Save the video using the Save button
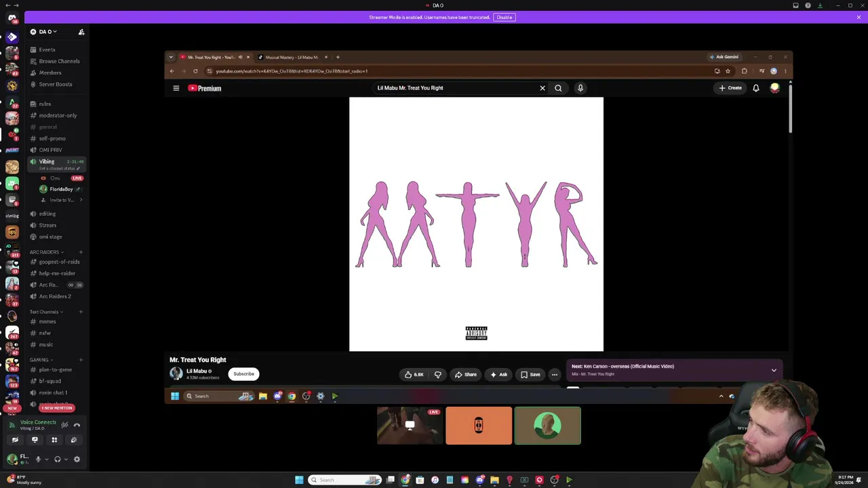The height and width of the screenshot is (488, 868). point(530,374)
